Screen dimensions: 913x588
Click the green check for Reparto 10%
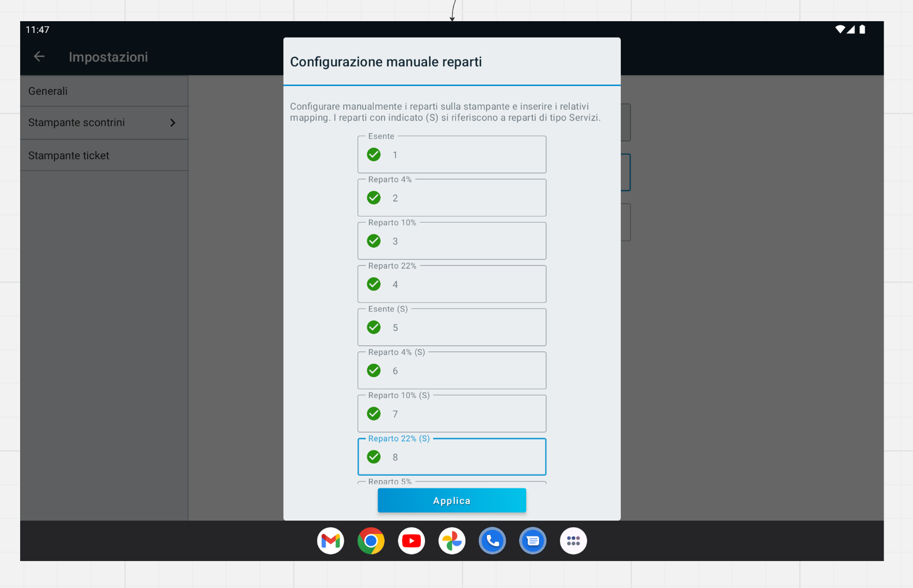click(374, 241)
